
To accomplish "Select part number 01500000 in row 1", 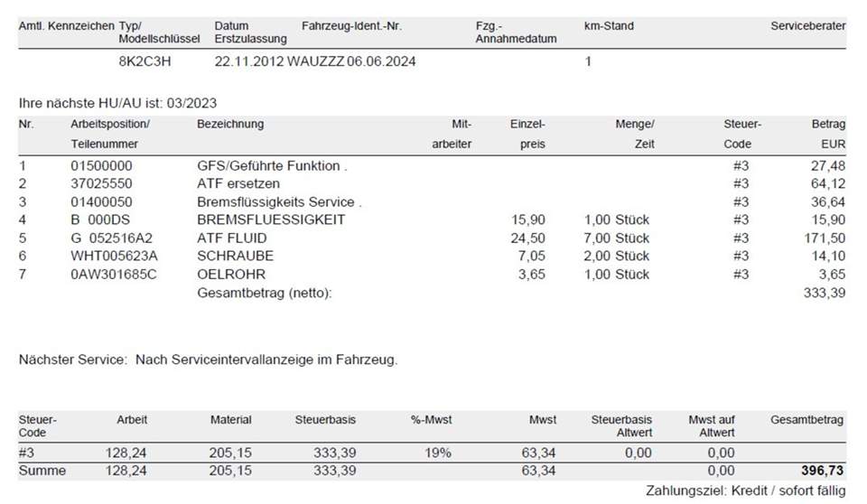I will point(101,166).
